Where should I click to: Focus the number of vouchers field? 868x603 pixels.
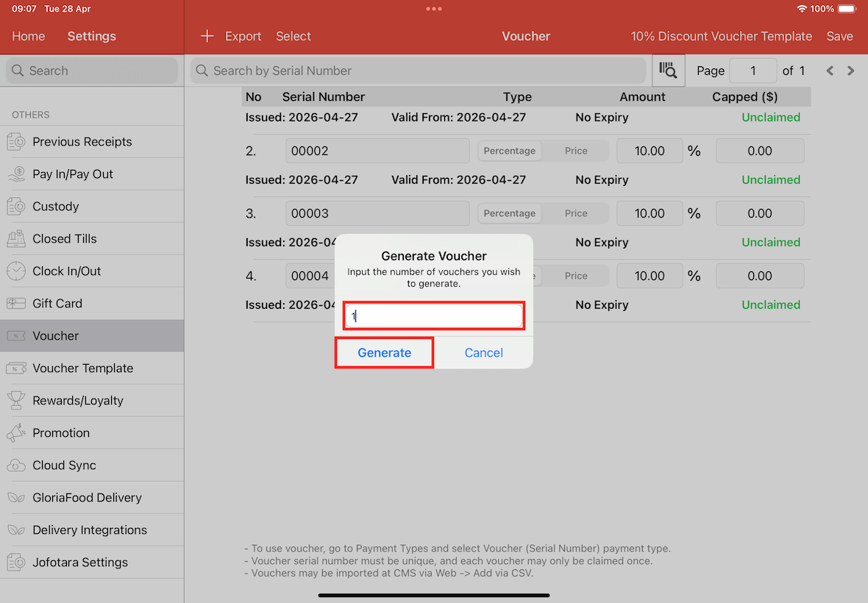click(x=433, y=316)
